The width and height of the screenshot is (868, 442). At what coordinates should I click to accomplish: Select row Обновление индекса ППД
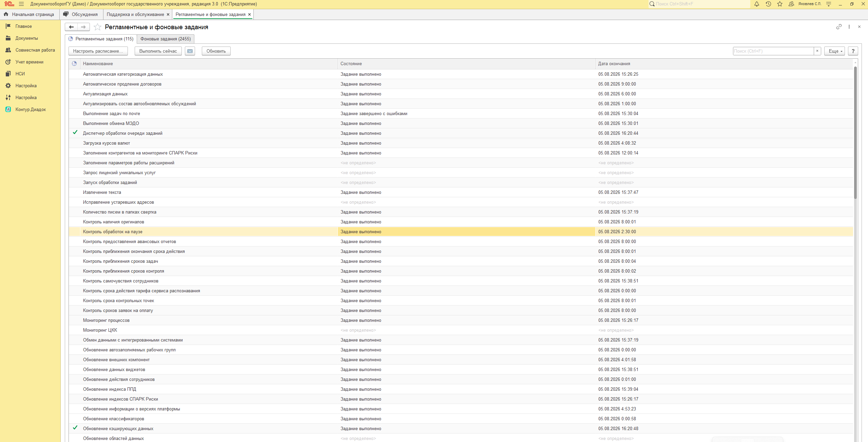pyautogui.click(x=461, y=389)
